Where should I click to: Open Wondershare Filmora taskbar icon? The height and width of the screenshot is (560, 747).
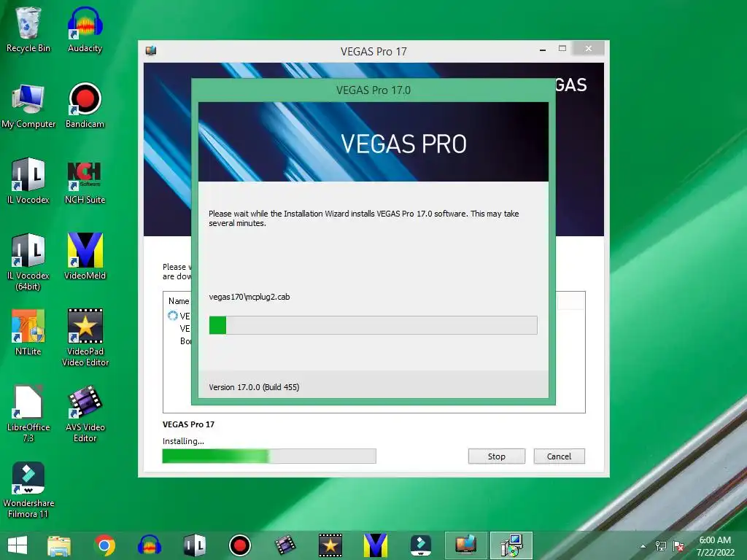(x=421, y=545)
